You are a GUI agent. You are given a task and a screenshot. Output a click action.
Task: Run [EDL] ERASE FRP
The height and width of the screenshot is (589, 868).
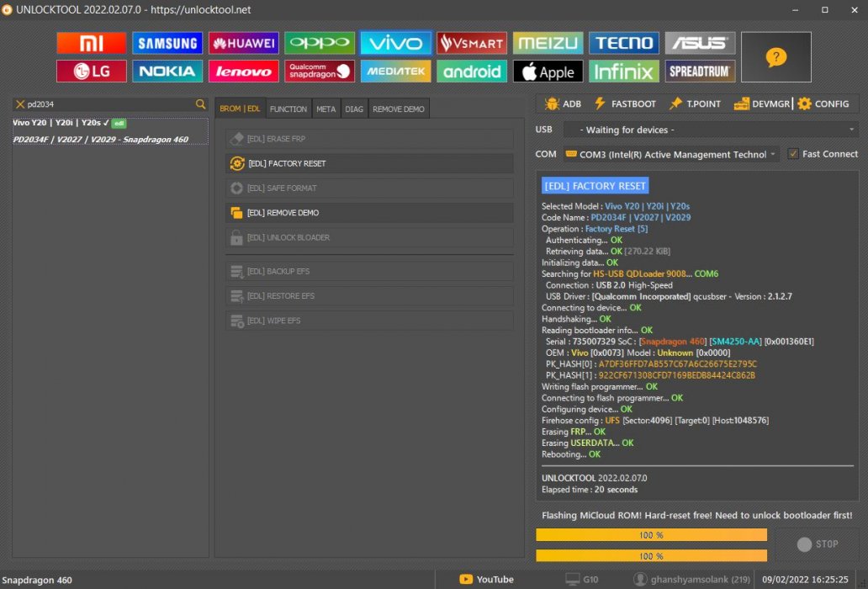[x=370, y=138]
